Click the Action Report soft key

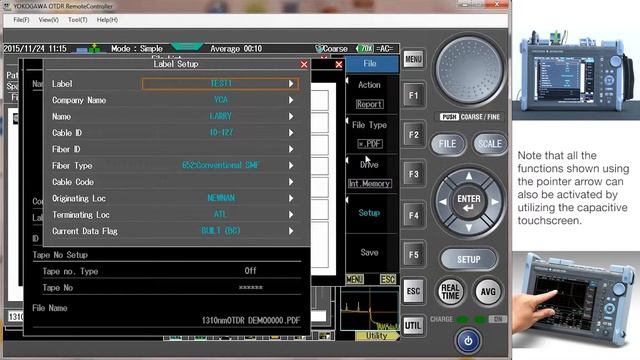pos(370,94)
